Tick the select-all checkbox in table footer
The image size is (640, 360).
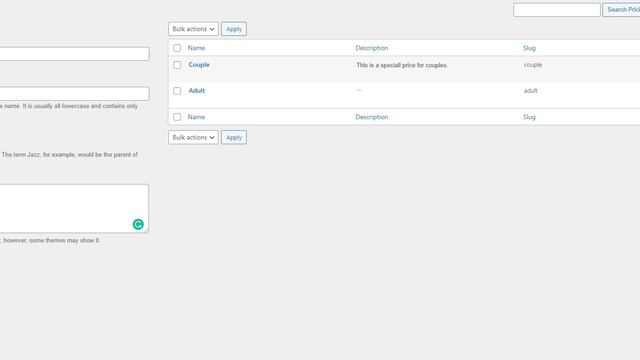pos(177,117)
